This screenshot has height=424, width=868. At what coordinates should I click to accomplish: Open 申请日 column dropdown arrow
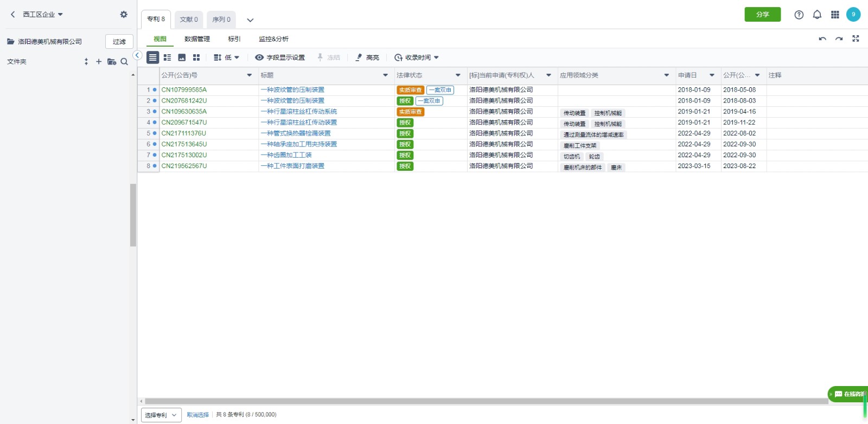[712, 75]
